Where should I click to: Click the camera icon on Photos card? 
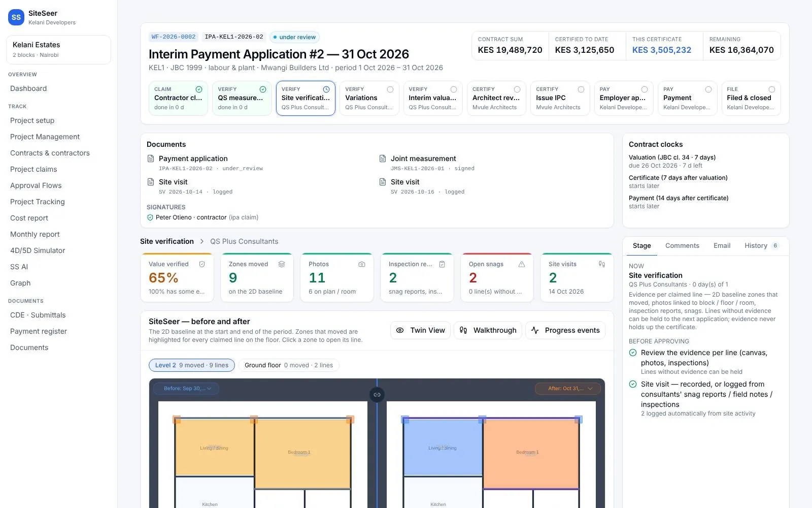[362, 264]
